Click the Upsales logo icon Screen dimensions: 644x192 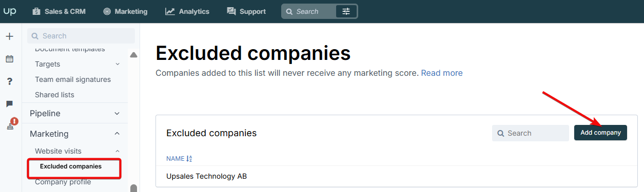point(10,11)
